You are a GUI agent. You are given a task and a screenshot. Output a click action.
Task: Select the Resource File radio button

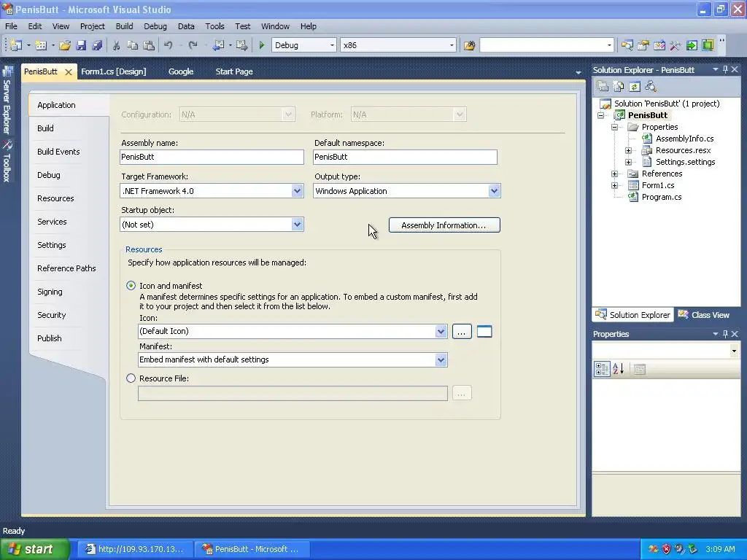click(131, 378)
